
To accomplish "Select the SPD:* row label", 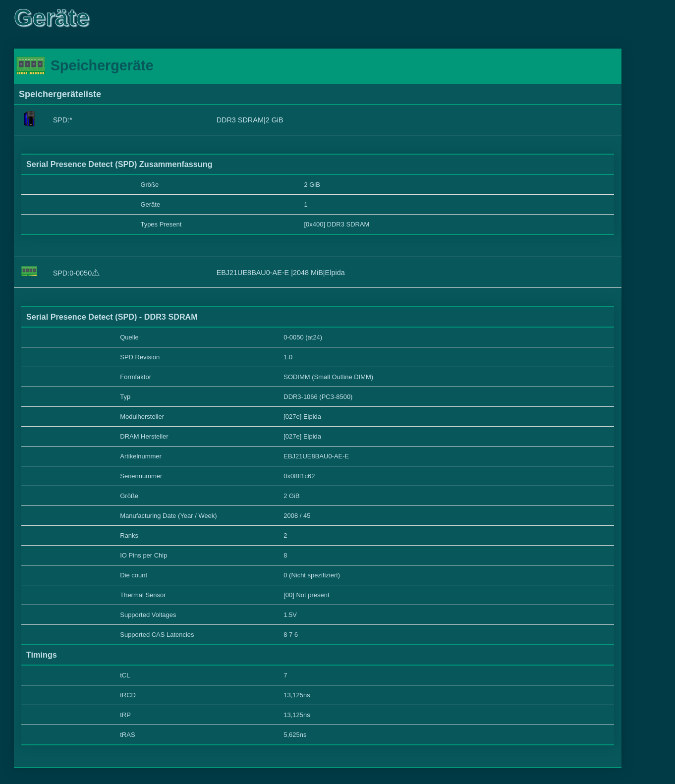I will tap(62, 120).
